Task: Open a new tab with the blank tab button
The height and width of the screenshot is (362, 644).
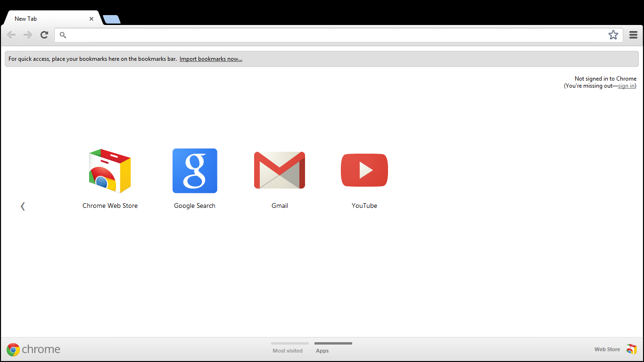Action: (x=112, y=19)
